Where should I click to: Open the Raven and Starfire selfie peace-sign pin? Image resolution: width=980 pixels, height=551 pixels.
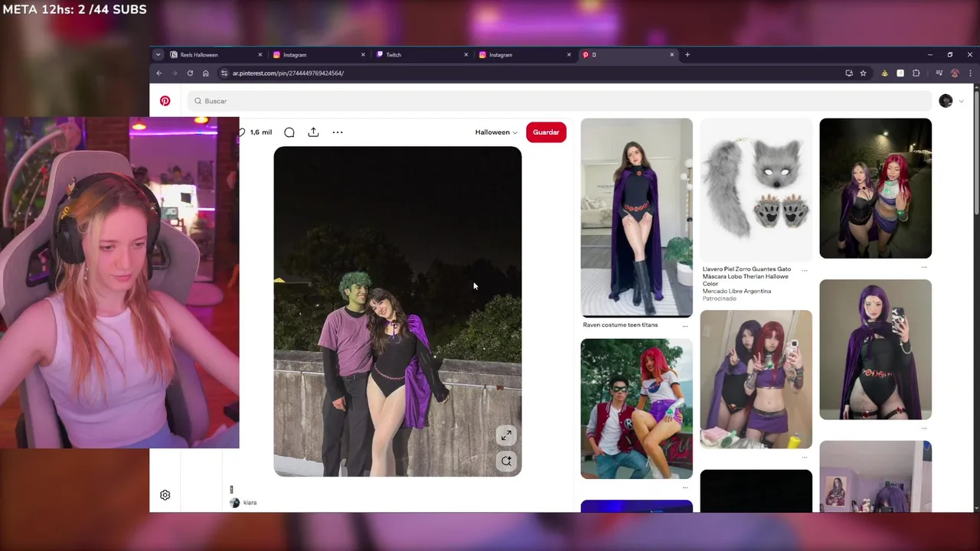[756, 379]
